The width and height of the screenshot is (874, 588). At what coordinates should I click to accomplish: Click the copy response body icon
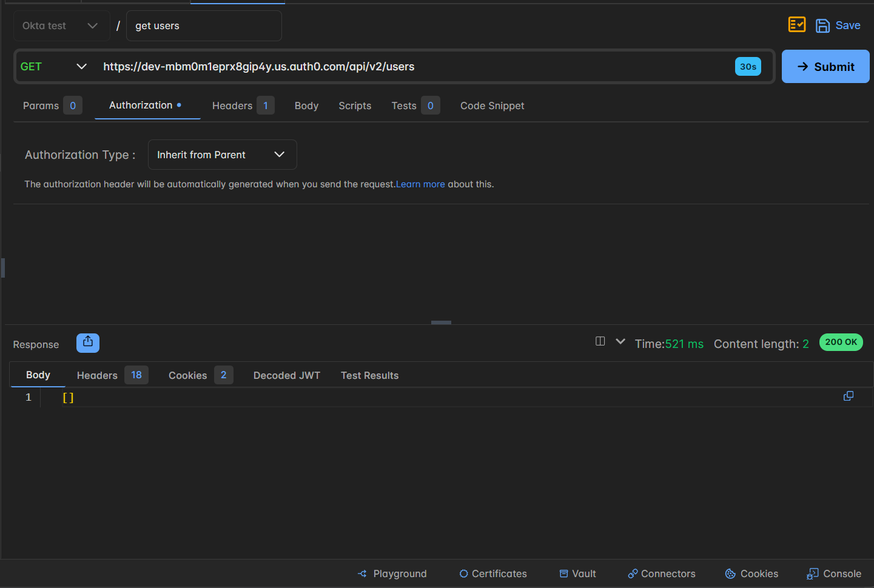[849, 396]
